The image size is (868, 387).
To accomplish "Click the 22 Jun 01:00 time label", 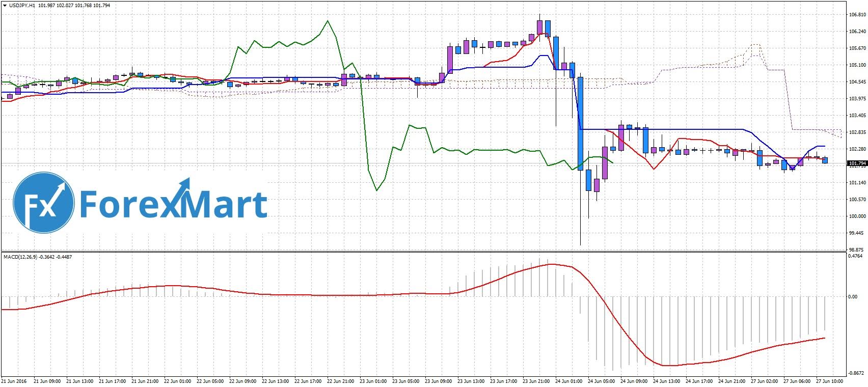I will pos(178,381).
